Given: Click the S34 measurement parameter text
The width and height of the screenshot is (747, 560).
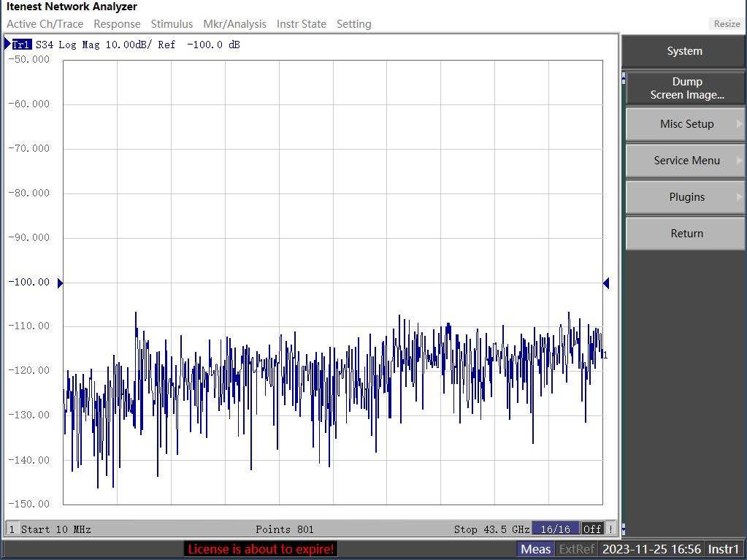Looking at the screenshot, I should (45, 45).
